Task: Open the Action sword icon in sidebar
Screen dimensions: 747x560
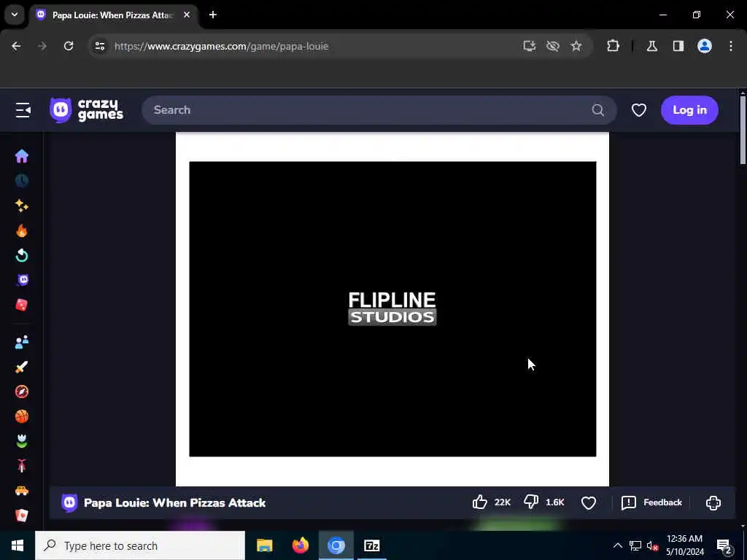Action: coord(22,367)
